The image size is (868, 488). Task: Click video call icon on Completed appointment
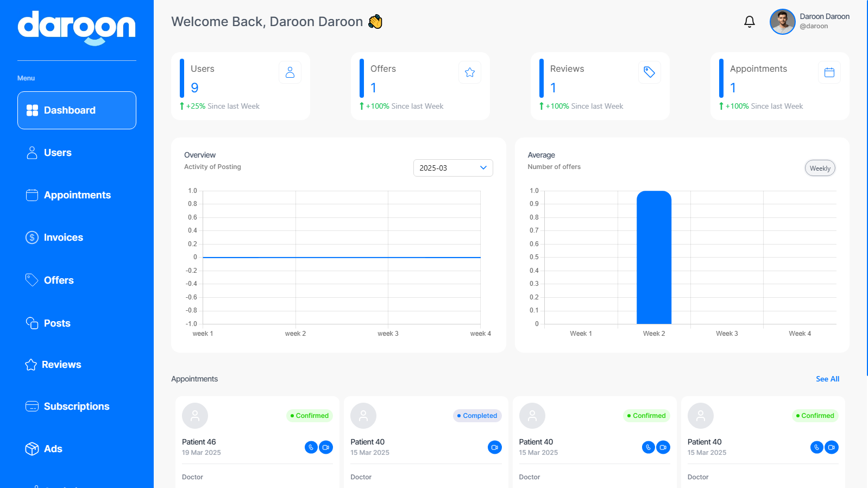pyautogui.click(x=494, y=447)
